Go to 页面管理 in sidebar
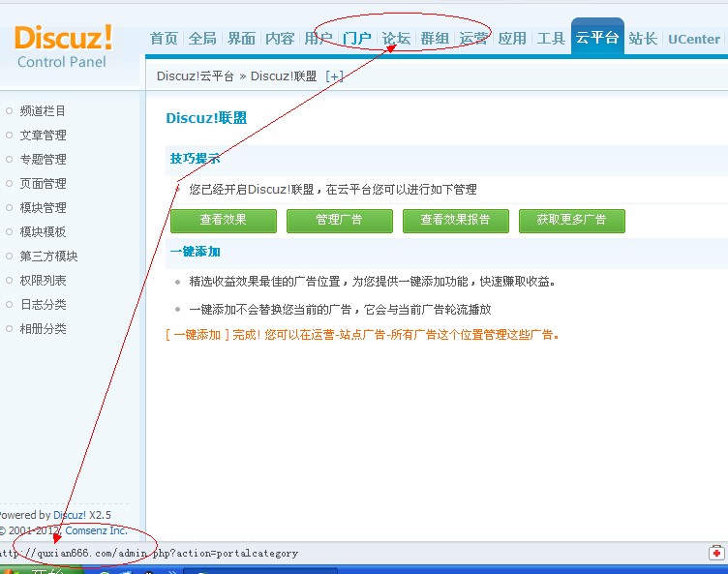 43,184
